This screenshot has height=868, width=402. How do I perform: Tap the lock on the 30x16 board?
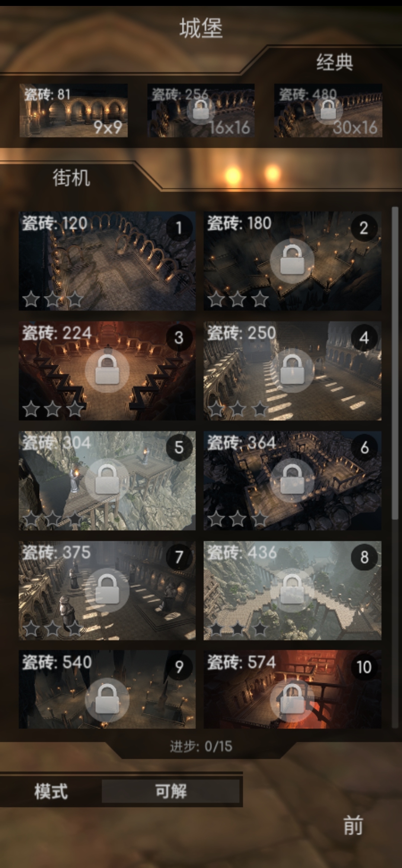click(328, 110)
